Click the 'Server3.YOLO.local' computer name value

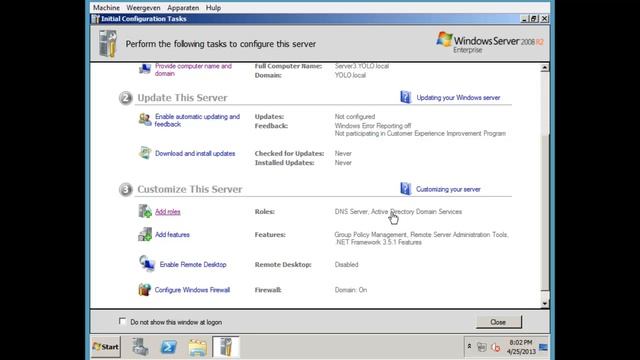[x=362, y=66]
